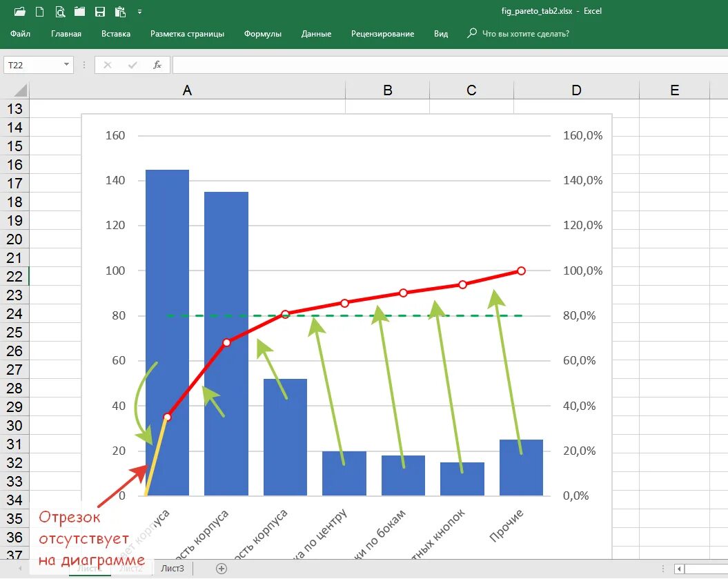Click the Cancel (X) formula bar icon
Screen dimensions: 728x579
pyautogui.click(x=108, y=65)
